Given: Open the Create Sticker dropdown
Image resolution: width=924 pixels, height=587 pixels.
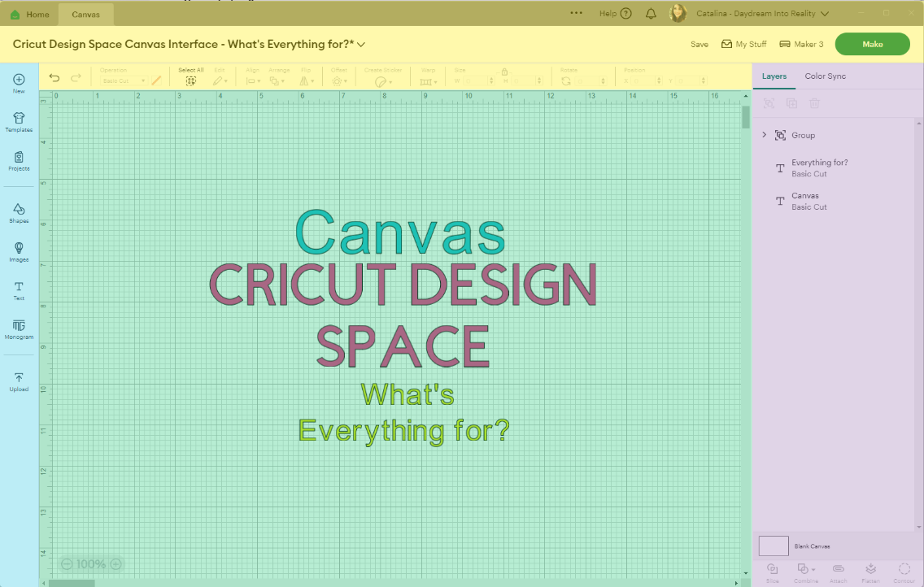Looking at the screenshot, I should 383,82.
